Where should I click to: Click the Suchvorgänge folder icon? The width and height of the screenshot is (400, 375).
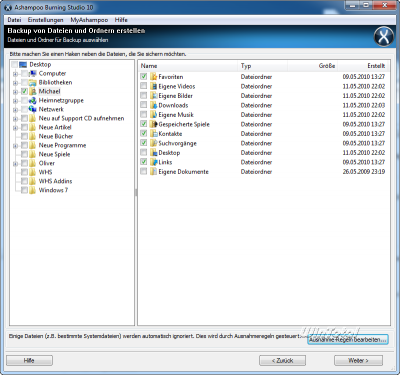point(153,143)
